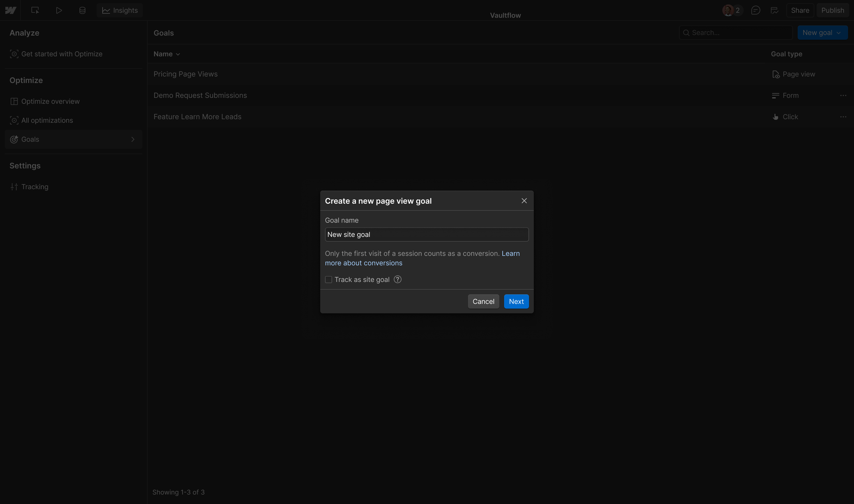This screenshot has width=854, height=504.
Task: Focus the goals Search field
Action: pyautogui.click(x=736, y=33)
